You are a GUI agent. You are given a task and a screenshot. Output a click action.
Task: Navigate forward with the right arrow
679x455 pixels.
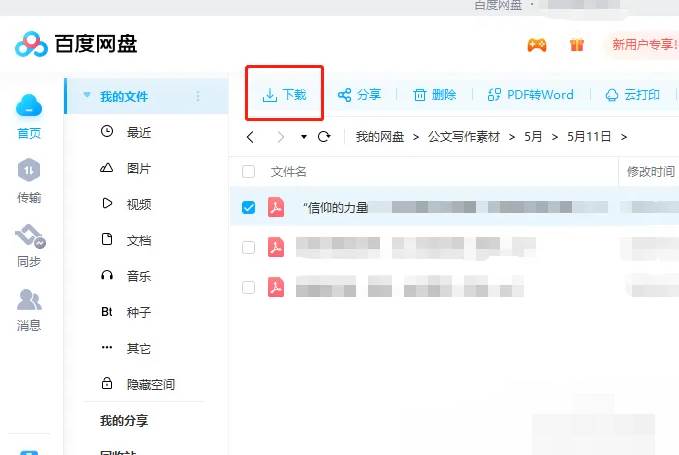281,137
